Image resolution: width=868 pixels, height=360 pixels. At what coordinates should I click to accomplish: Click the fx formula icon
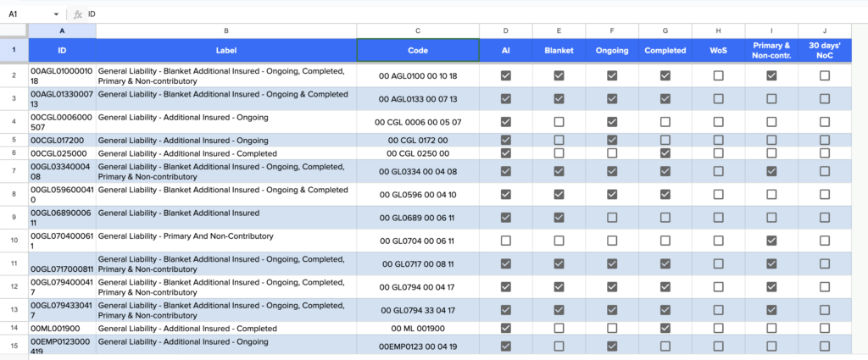coord(77,14)
